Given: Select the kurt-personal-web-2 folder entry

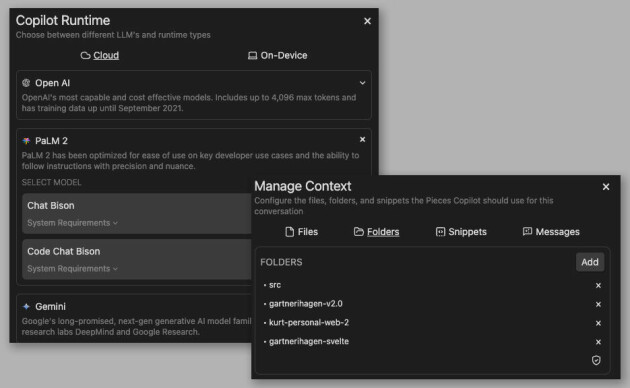Looking at the screenshot, I should tap(309, 323).
